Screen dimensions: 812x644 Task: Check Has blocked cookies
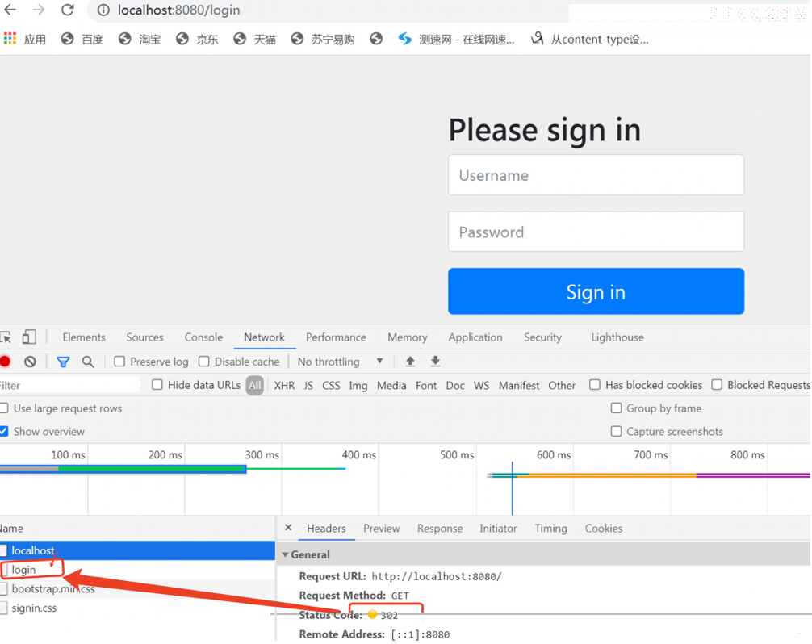point(595,385)
